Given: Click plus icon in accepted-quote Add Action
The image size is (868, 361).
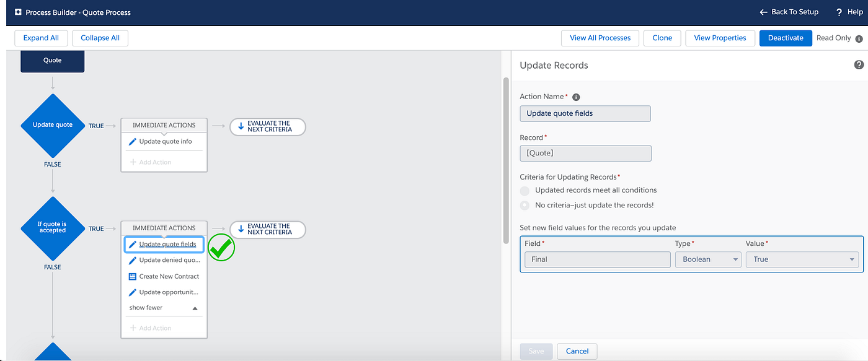Looking at the screenshot, I should click(x=133, y=328).
